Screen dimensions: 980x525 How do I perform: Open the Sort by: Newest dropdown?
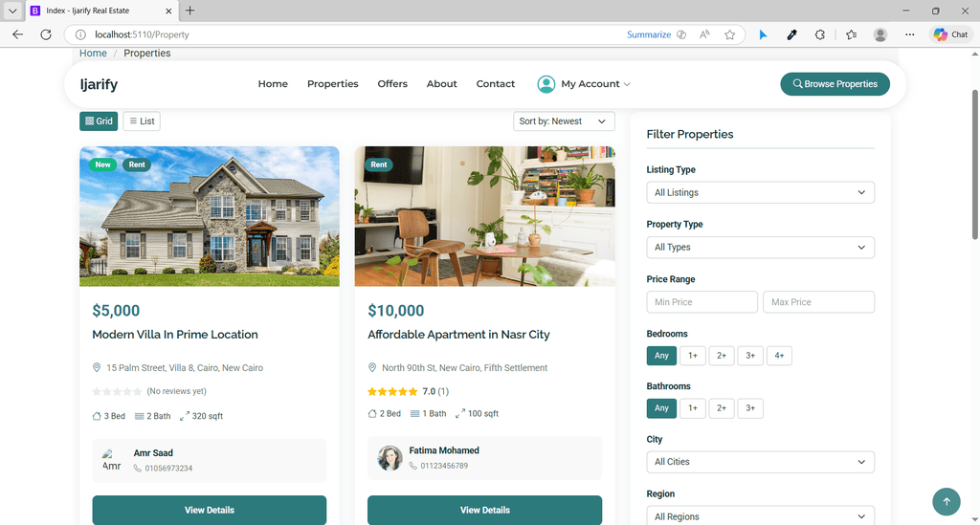[x=564, y=121]
